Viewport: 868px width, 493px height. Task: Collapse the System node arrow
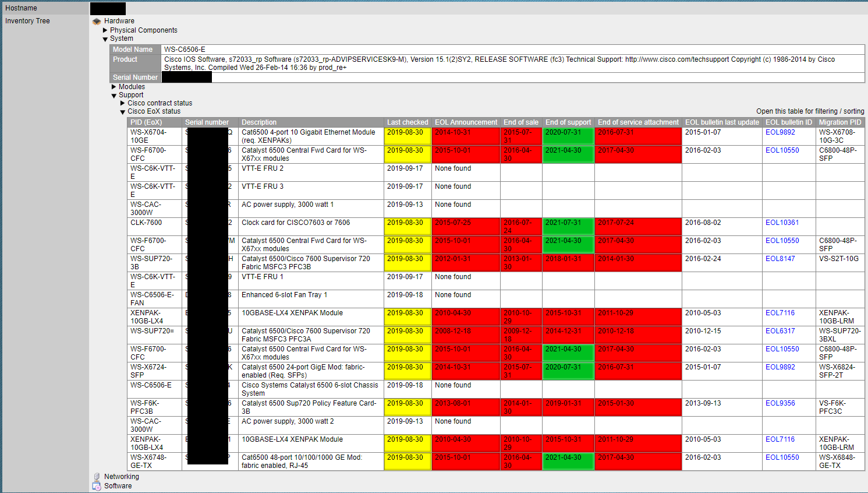point(105,39)
